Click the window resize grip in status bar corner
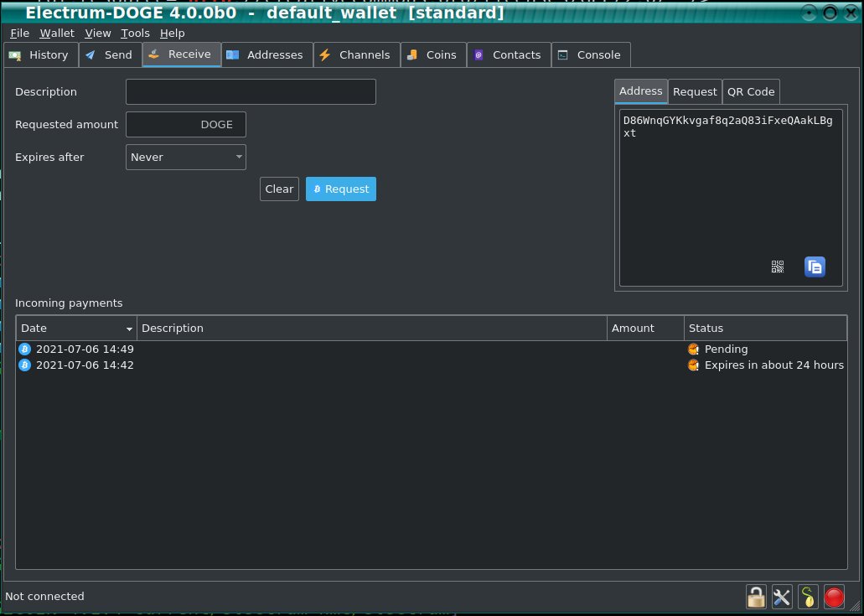Image resolution: width=864 pixels, height=616 pixels. [x=855, y=605]
